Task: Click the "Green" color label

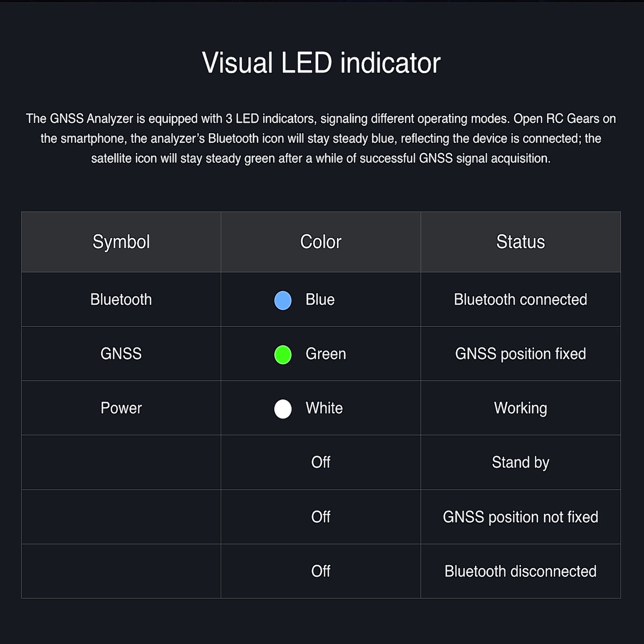Action: pyautogui.click(x=325, y=354)
